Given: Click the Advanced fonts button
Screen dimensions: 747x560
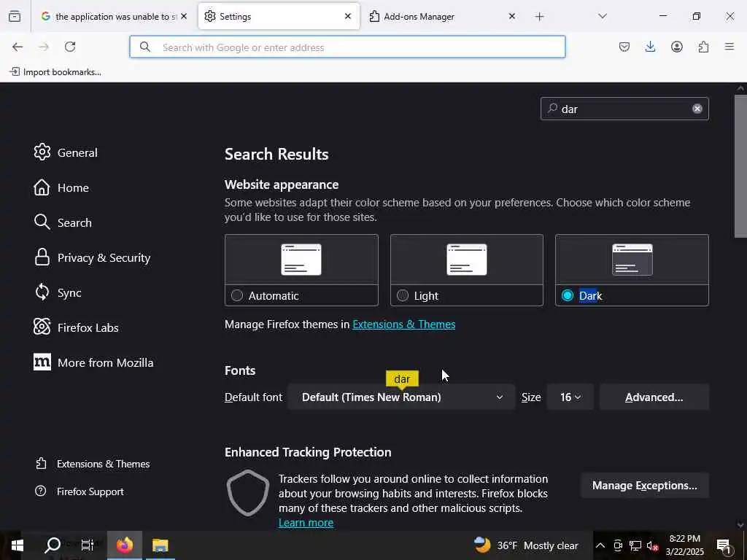Looking at the screenshot, I should coord(654,397).
